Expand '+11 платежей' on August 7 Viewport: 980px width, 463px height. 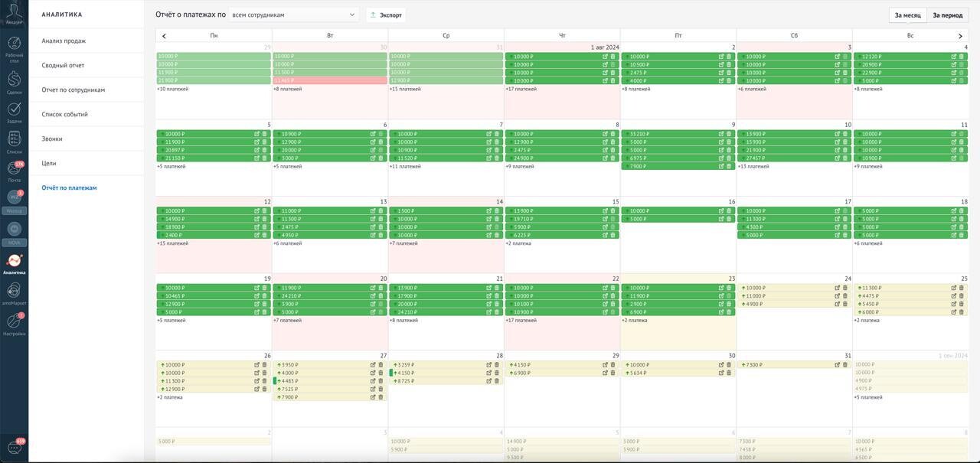pos(405,166)
